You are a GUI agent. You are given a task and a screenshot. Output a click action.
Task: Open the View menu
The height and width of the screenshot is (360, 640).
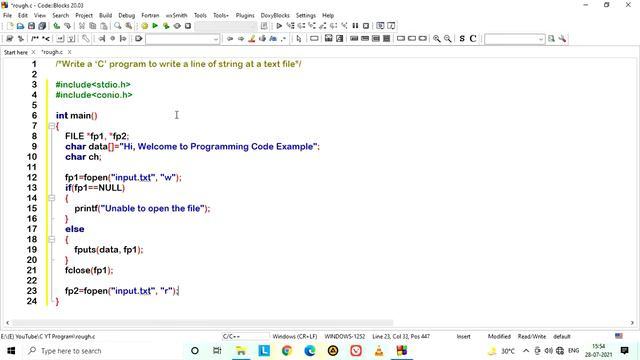click(40, 16)
